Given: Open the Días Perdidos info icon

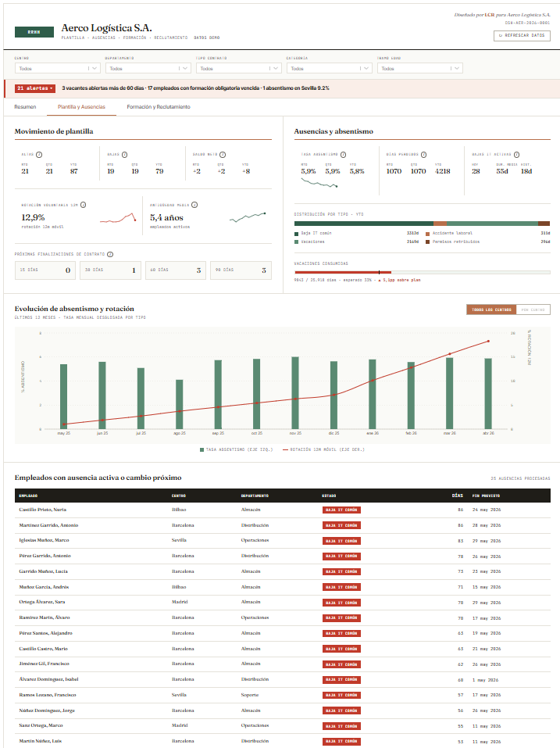Looking at the screenshot, I should [423, 155].
